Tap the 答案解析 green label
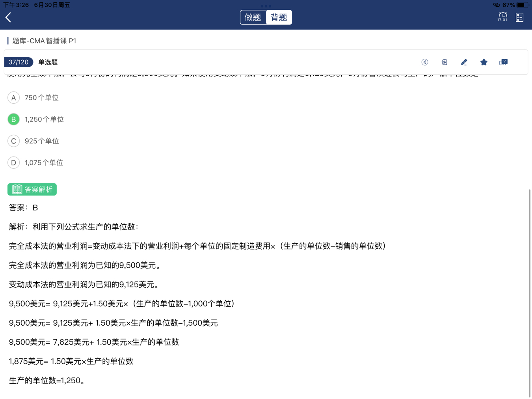 (32, 190)
